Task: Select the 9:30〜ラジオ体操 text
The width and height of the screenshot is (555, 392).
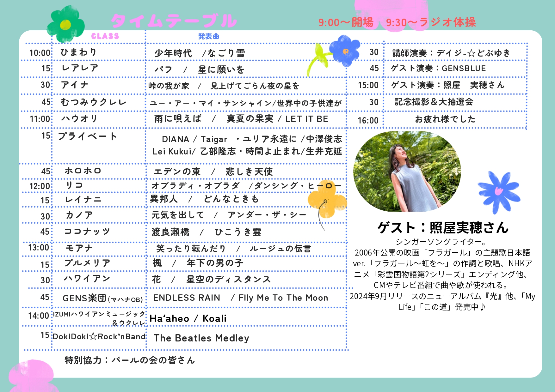Action: (x=431, y=22)
